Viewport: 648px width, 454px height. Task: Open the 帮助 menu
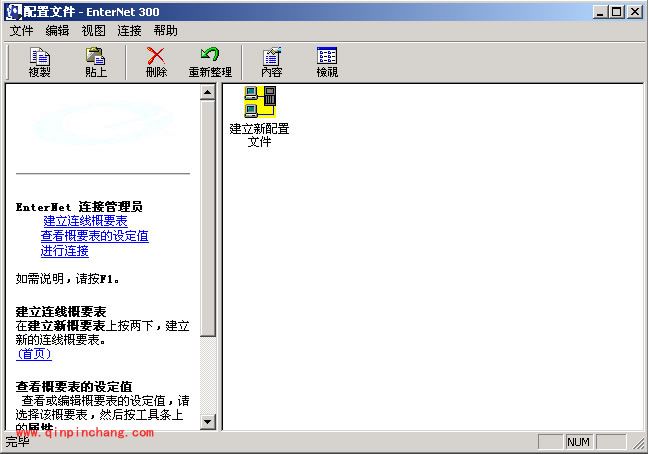pyautogui.click(x=166, y=31)
